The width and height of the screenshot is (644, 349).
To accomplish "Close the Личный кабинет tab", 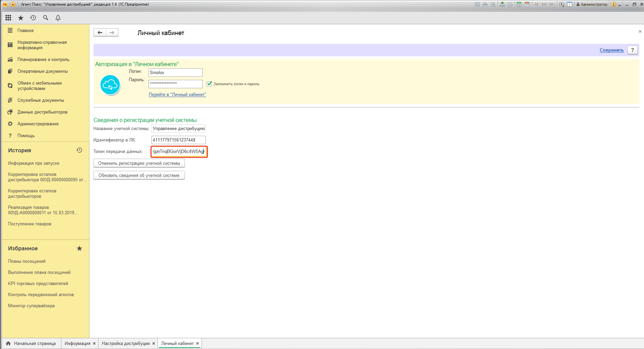I will 198,344.
